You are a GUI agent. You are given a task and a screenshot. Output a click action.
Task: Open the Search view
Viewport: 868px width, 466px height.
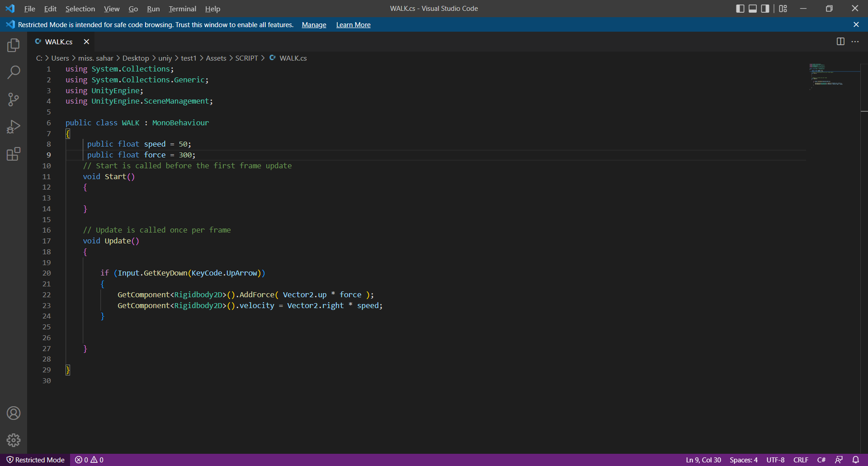tap(14, 72)
